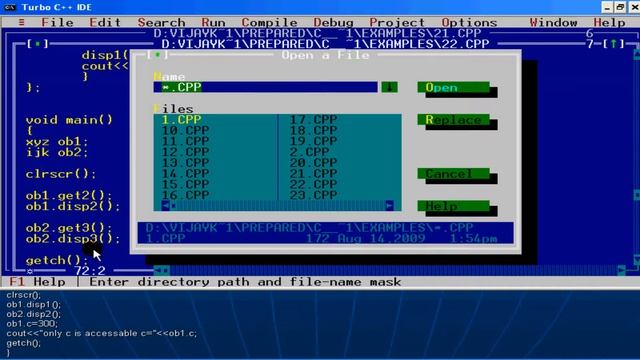Click the 'getch();' line in editor

pos(57,260)
